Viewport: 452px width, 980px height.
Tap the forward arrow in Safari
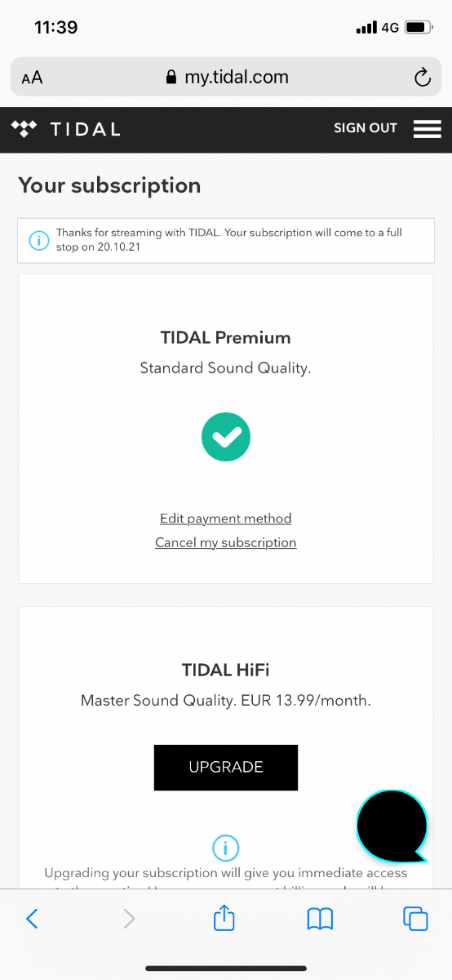[x=129, y=919]
